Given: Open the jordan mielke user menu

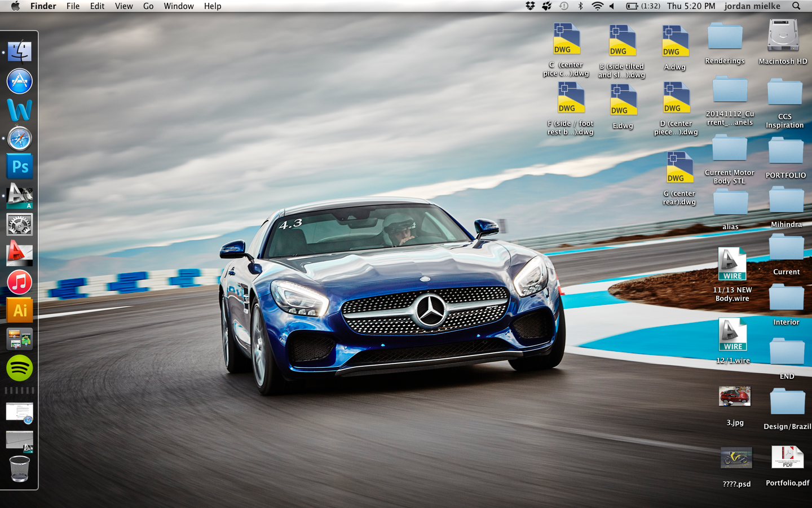Looking at the screenshot, I should [x=752, y=6].
